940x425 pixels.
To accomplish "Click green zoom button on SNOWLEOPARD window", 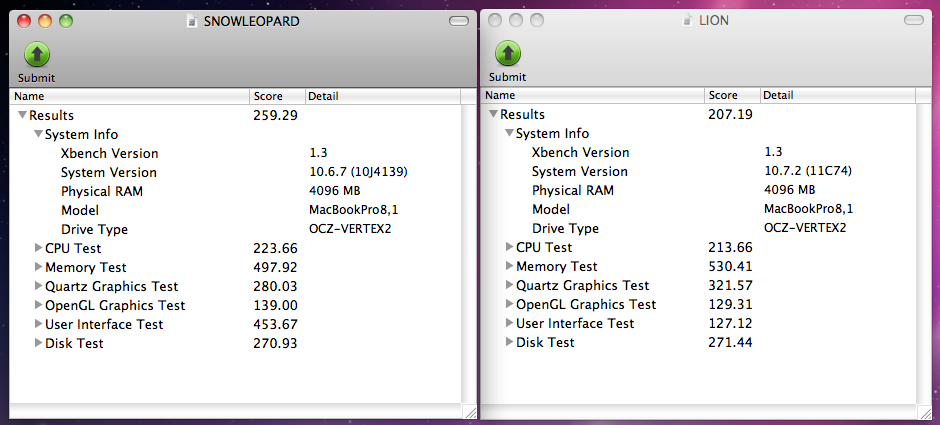I will click(66, 22).
